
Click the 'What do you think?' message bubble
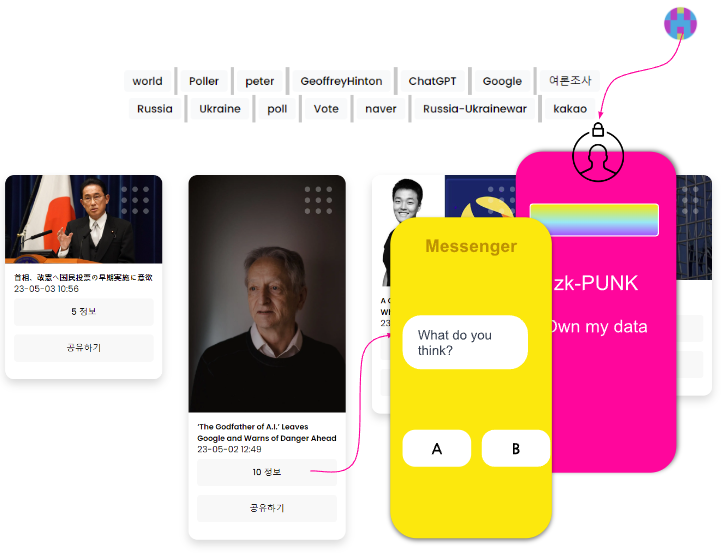(465, 342)
